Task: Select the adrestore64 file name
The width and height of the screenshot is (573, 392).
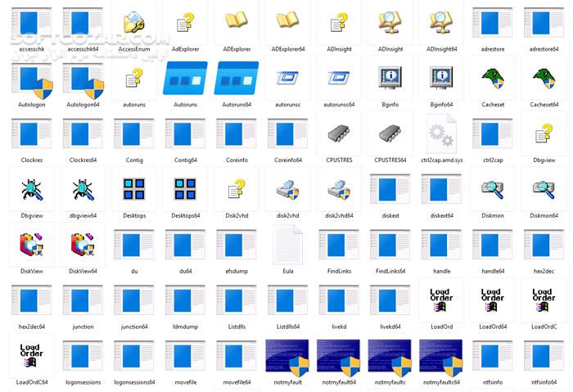Action: pos(544,49)
